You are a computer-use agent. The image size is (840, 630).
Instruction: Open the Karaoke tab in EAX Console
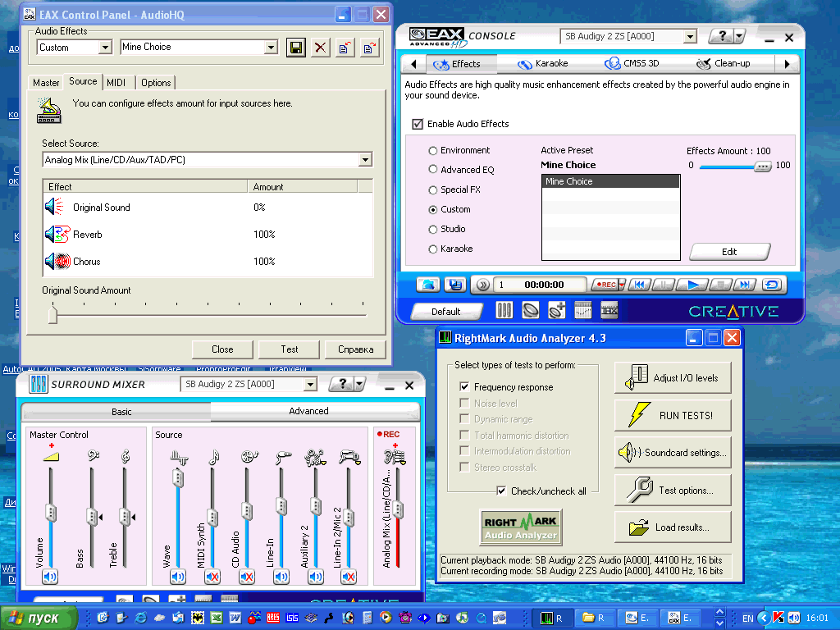point(543,64)
